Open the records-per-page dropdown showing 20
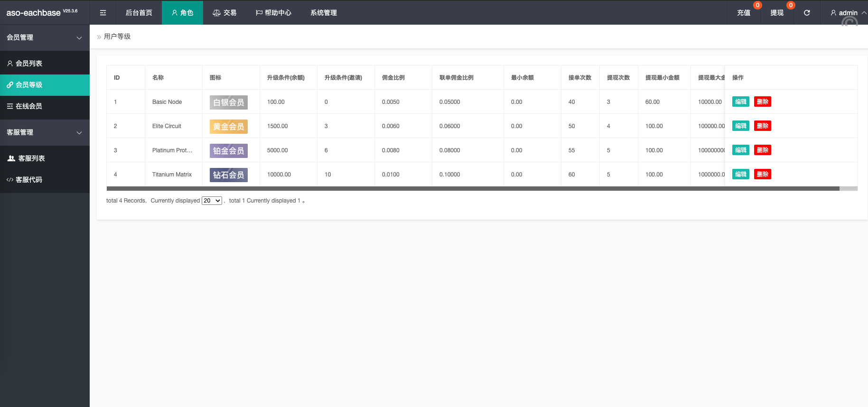 212,201
